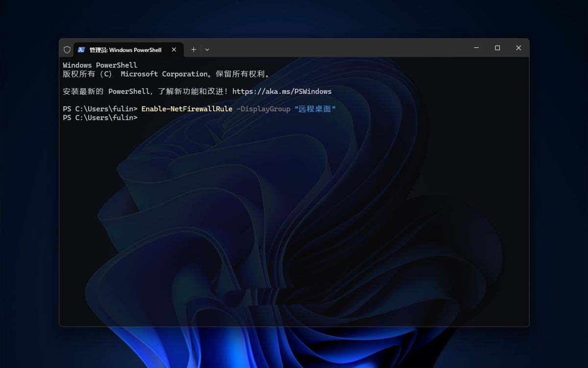
Task: Click the "远程桌面" string argument
Action: click(x=315, y=109)
